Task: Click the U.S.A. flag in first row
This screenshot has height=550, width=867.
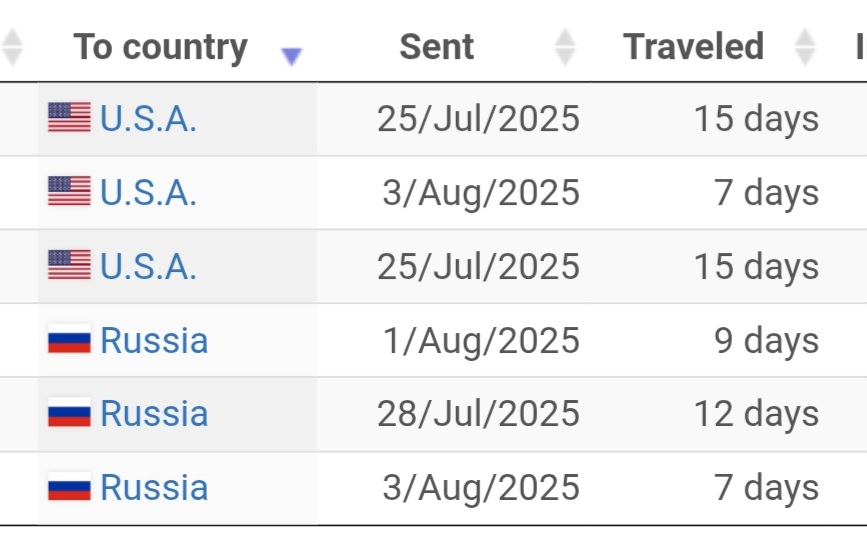Action: pos(69,117)
